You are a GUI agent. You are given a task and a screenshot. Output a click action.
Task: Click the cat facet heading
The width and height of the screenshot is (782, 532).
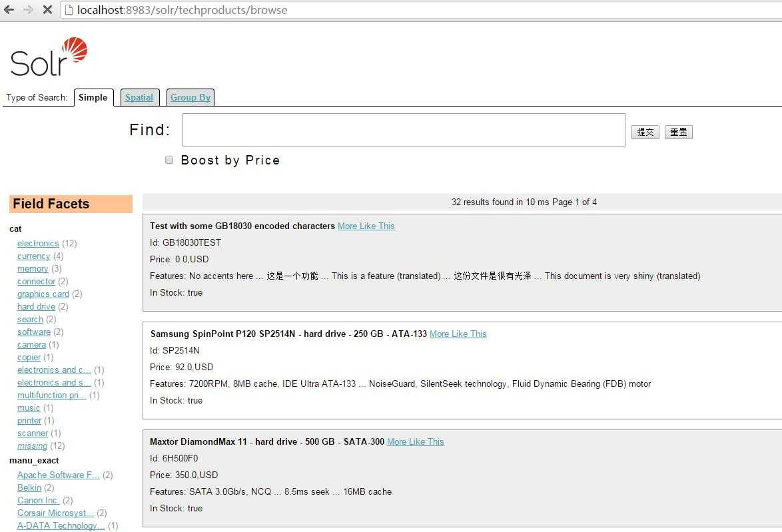(15, 229)
